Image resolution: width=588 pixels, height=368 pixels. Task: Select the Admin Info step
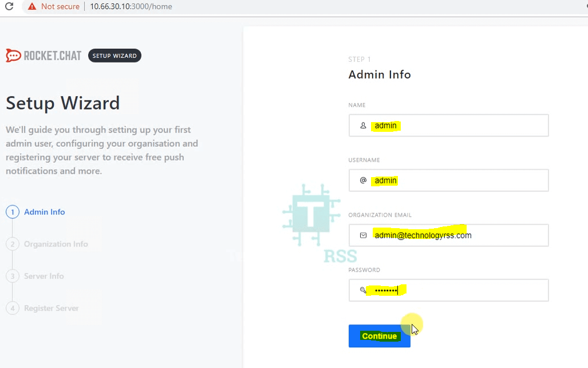pyautogui.click(x=45, y=212)
